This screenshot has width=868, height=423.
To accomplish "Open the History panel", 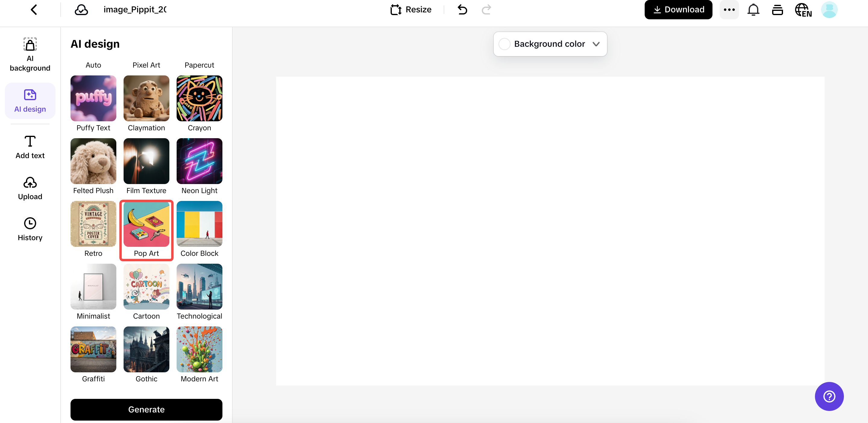I will point(30,229).
